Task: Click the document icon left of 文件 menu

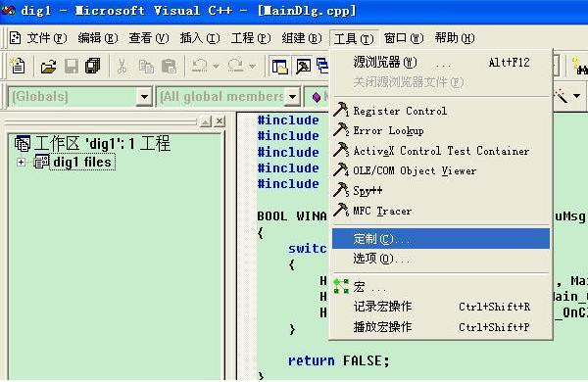Action: [x=16, y=38]
